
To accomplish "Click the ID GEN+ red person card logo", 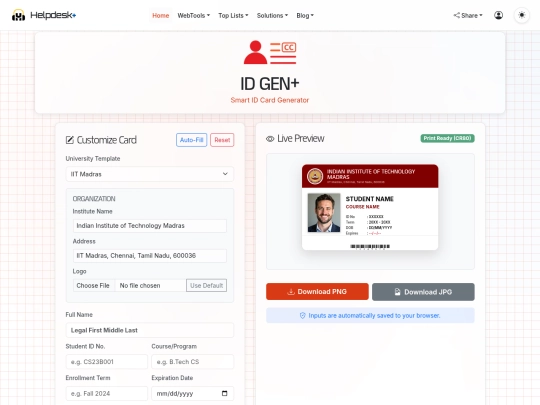I will click(x=270, y=52).
